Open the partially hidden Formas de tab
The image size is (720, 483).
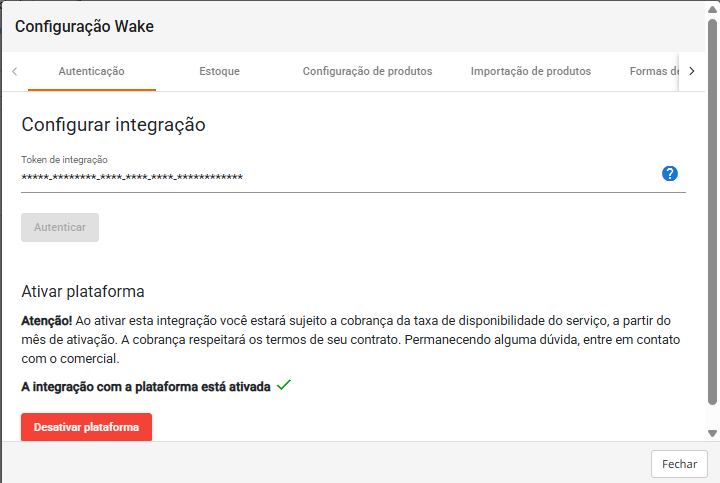click(x=654, y=71)
